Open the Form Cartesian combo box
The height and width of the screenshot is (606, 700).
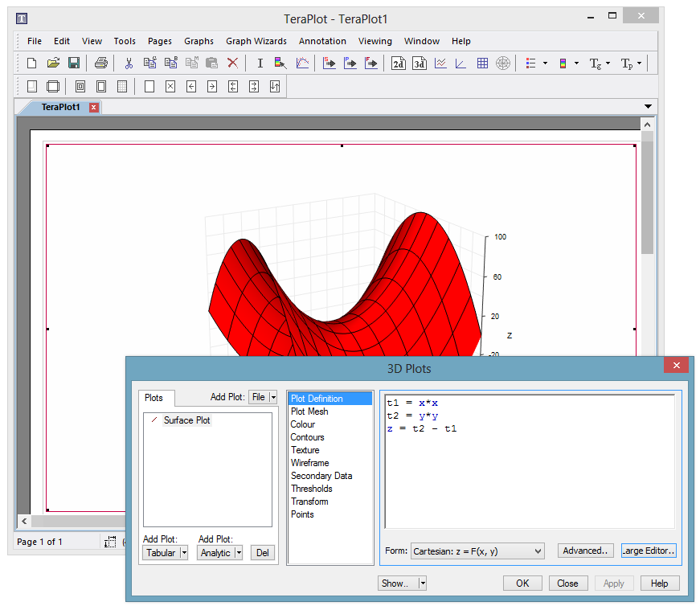click(x=477, y=551)
